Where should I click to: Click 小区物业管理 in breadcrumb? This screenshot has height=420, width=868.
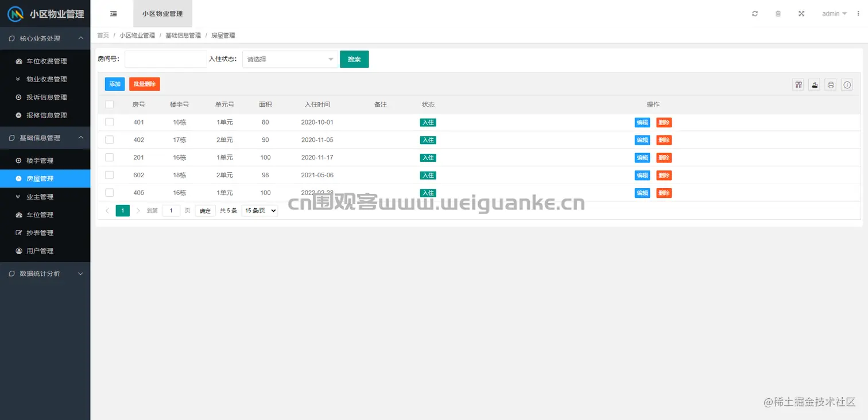click(137, 36)
